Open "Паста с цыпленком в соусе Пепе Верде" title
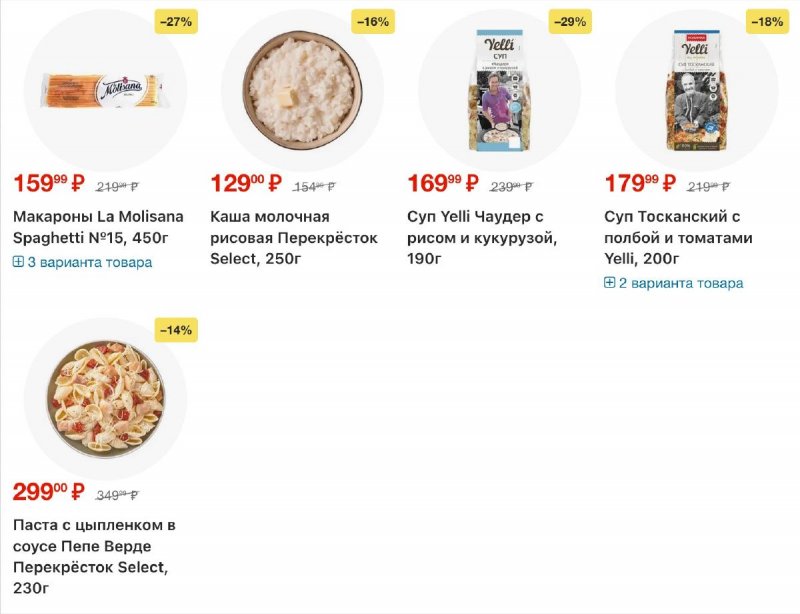This screenshot has height=614, width=800. point(95,556)
